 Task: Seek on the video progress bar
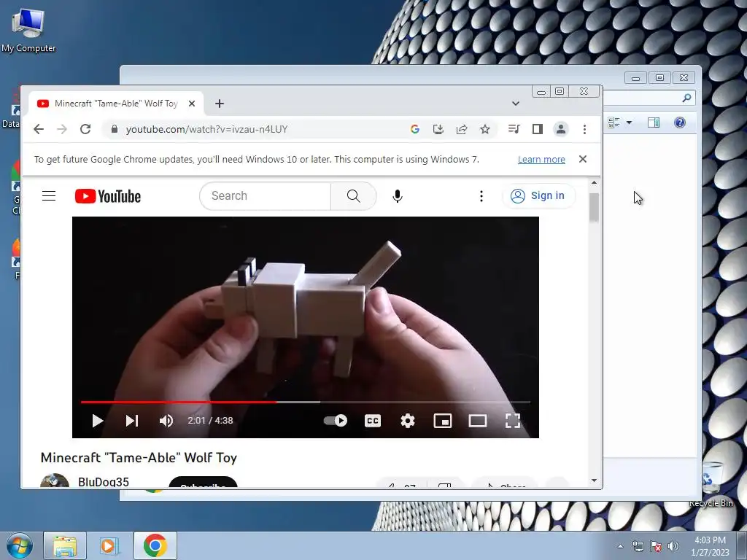coord(306,402)
